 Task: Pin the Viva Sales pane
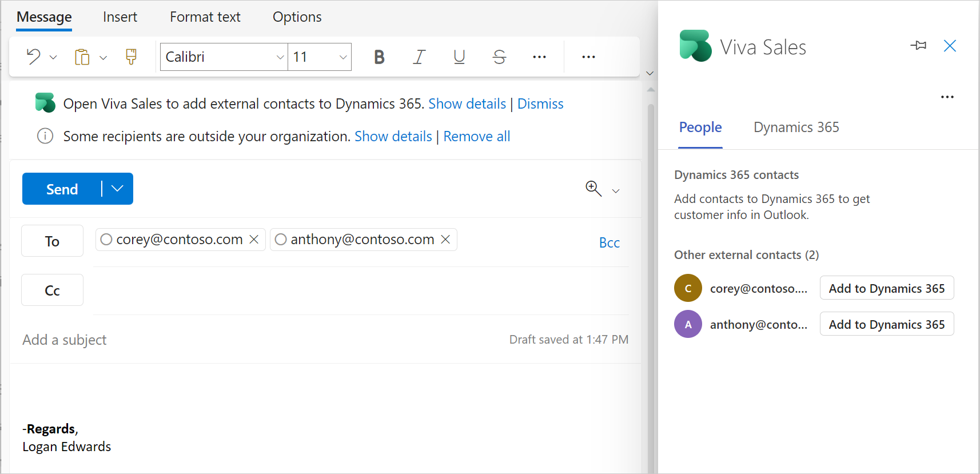click(918, 46)
